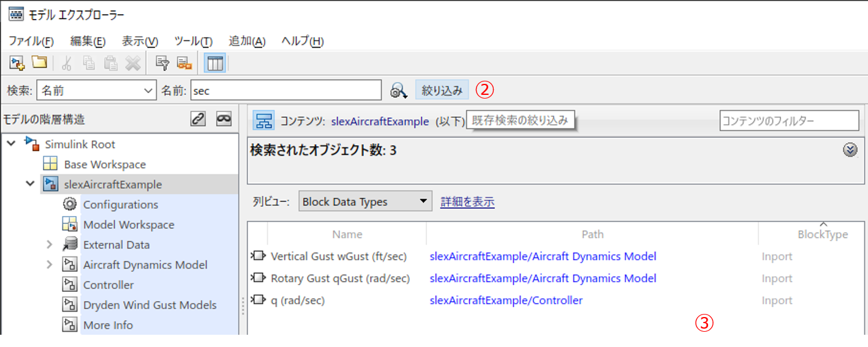
Task: Click the External Data icon
Action: [69, 245]
